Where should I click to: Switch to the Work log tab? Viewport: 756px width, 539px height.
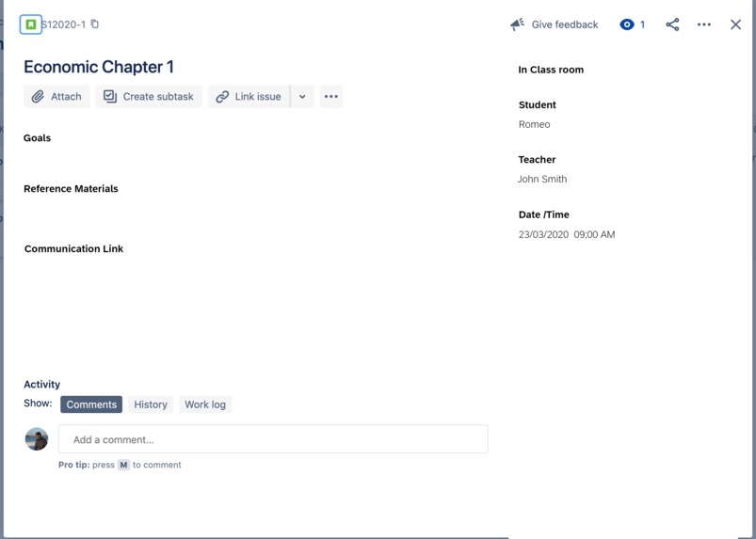[x=205, y=404]
